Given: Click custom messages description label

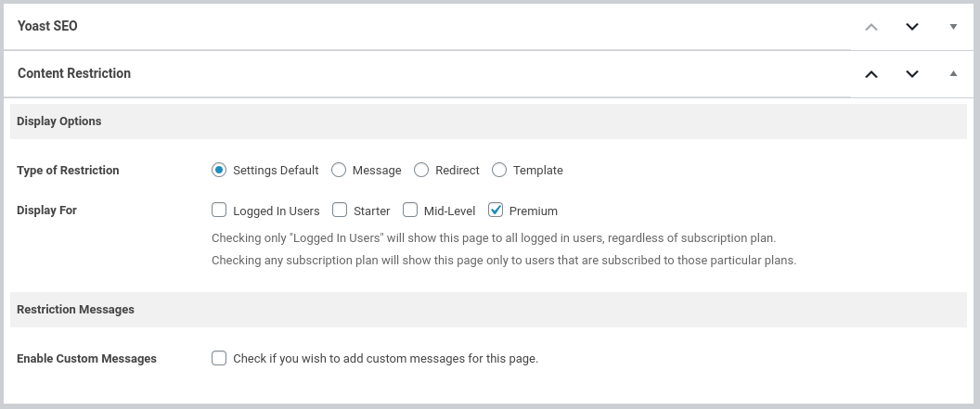Looking at the screenshot, I should (385, 358).
